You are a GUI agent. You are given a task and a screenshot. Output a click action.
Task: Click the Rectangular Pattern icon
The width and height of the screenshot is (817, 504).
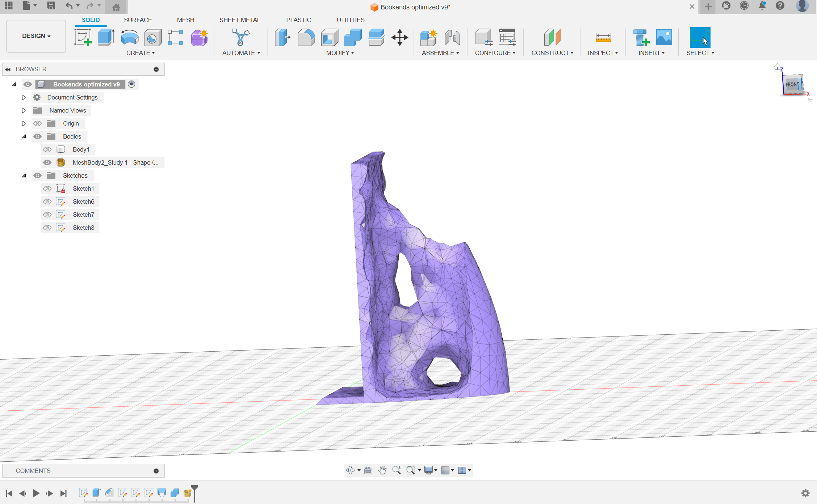point(176,38)
